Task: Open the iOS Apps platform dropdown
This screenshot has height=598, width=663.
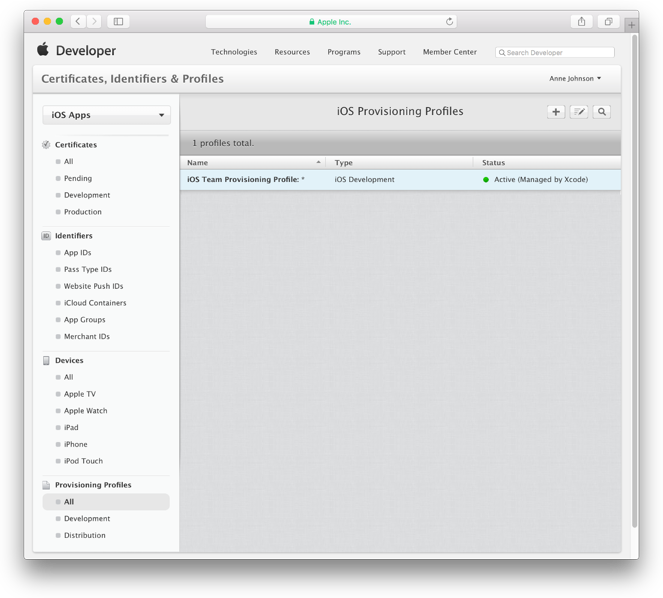Action: [107, 115]
